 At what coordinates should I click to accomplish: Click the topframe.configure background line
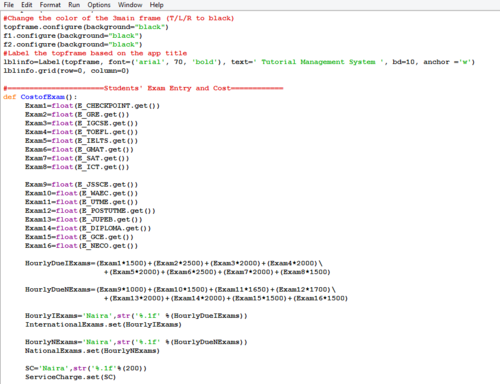pos(86,27)
